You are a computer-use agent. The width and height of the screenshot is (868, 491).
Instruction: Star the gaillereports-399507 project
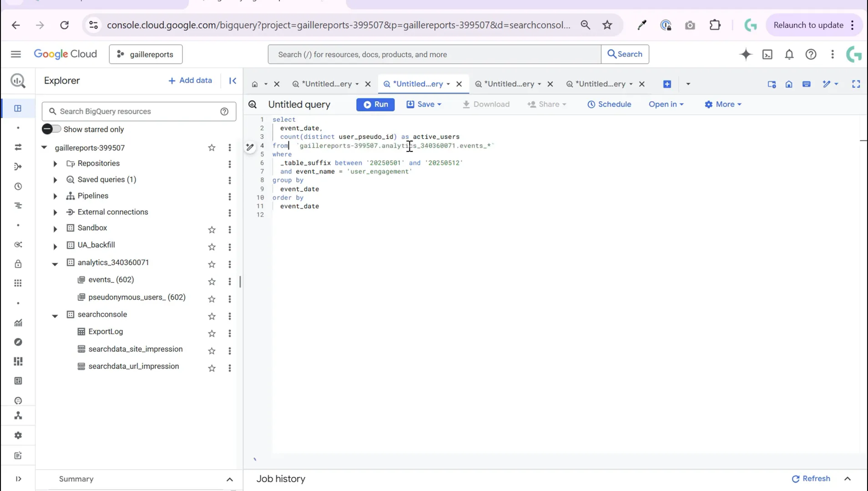(212, 148)
